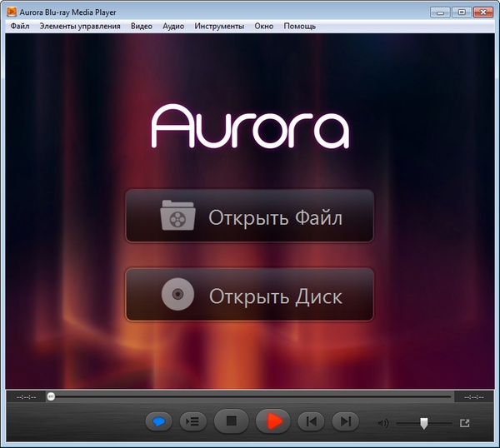Mute audio with the speaker icon
Screen dimensions: 500x448
pyautogui.click(x=382, y=423)
